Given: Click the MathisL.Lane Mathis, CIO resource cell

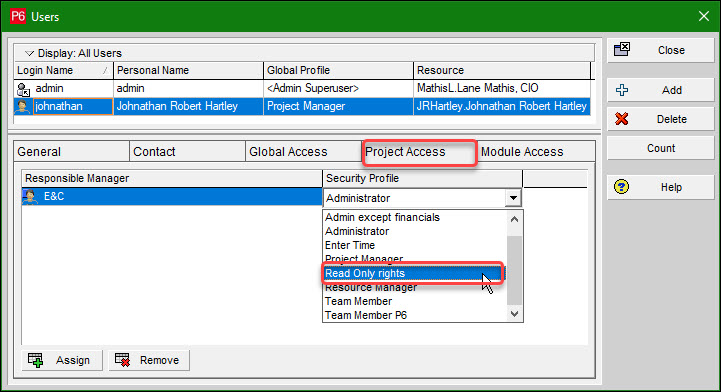Looking at the screenshot, I should tap(502, 88).
